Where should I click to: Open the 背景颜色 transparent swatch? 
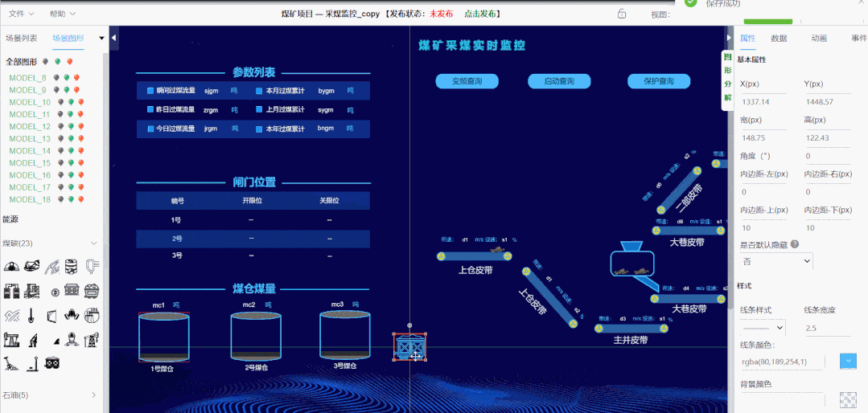(848, 400)
